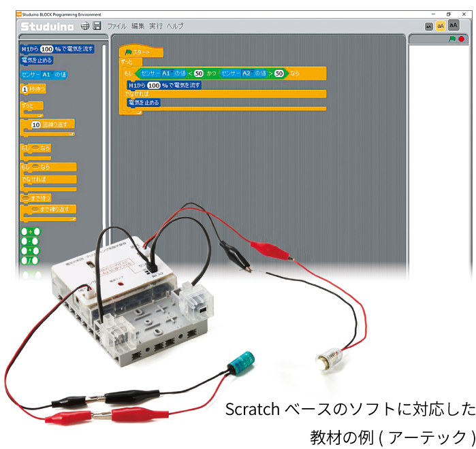The image size is (476, 449).
Task: Click the 50 value after the greater-than sign
Action: click(x=279, y=73)
